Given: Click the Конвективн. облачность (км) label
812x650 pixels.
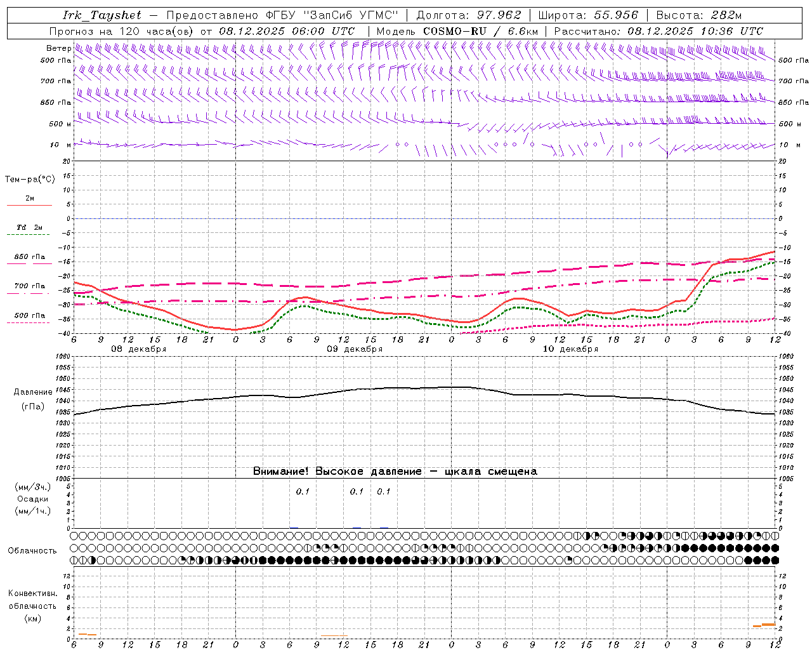Looking at the screenshot, I should point(33,606).
